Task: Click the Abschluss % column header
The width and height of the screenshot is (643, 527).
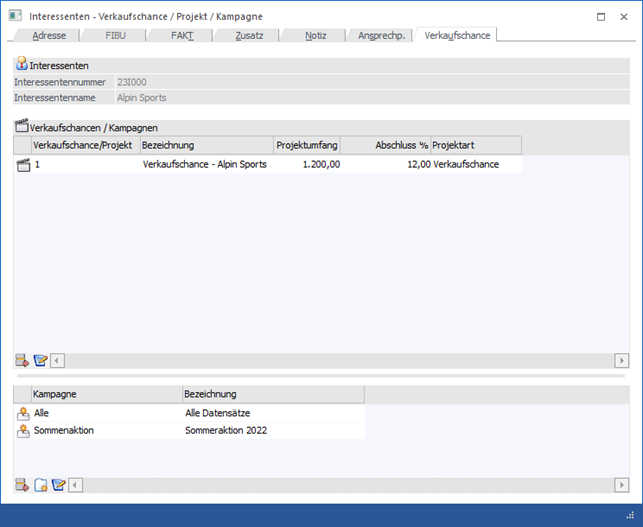Action: [x=385, y=146]
